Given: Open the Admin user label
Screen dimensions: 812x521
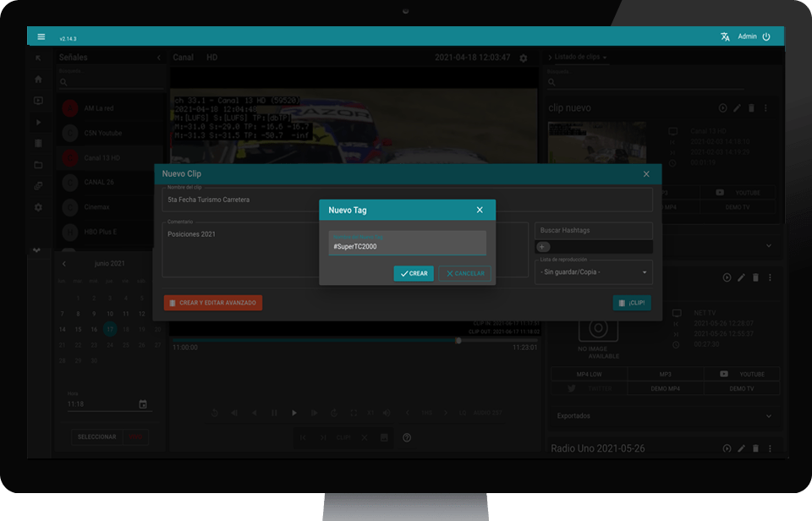Looking at the screenshot, I should pyautogui.click(x=747, y=36).
